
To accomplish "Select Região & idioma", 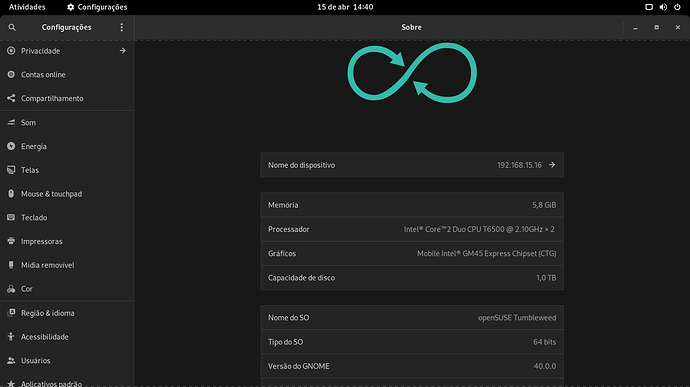I will pyautogui.click(x=67, y=313).
